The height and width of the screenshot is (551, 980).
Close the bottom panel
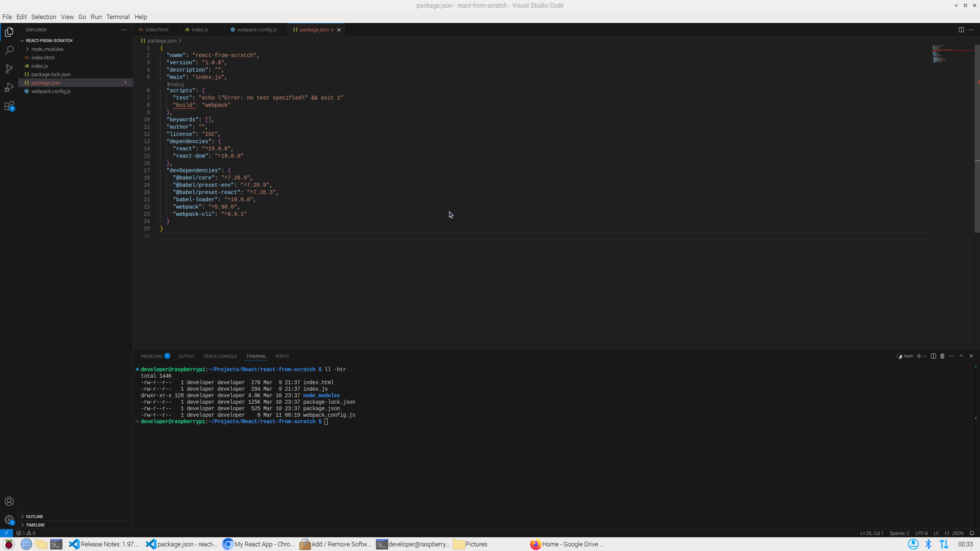pyautogui.click(x=971, y=356)
